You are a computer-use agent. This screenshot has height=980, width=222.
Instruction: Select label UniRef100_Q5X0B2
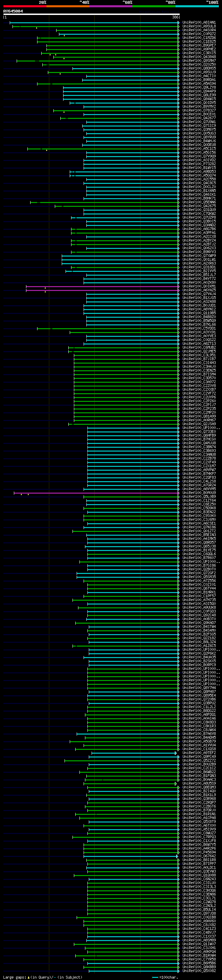199,971
